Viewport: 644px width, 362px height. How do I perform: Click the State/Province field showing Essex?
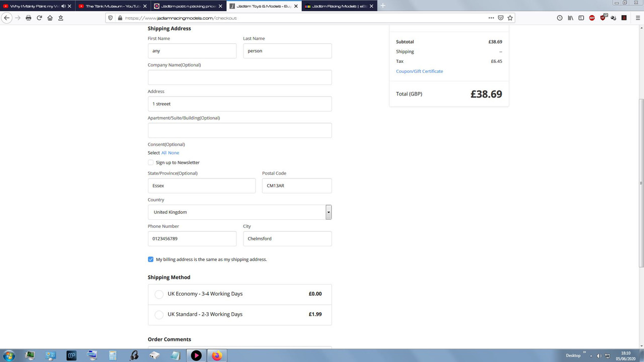[202, 186]
